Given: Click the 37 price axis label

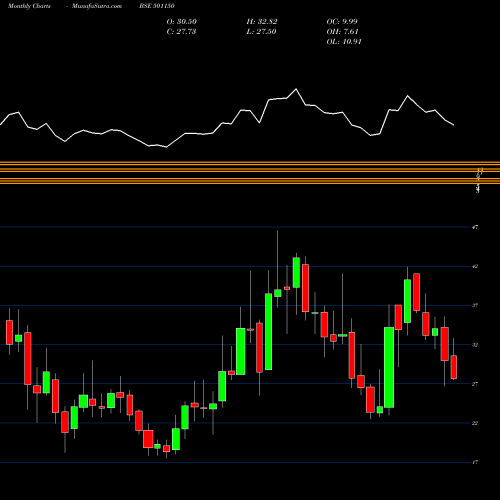Looking at the screenshot, I should pos(475,306).
